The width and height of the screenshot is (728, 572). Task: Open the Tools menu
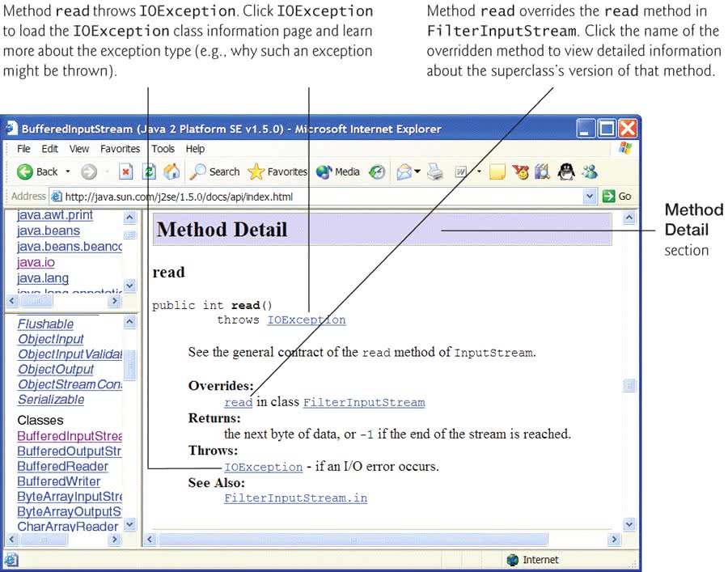[x=163, y=149]
